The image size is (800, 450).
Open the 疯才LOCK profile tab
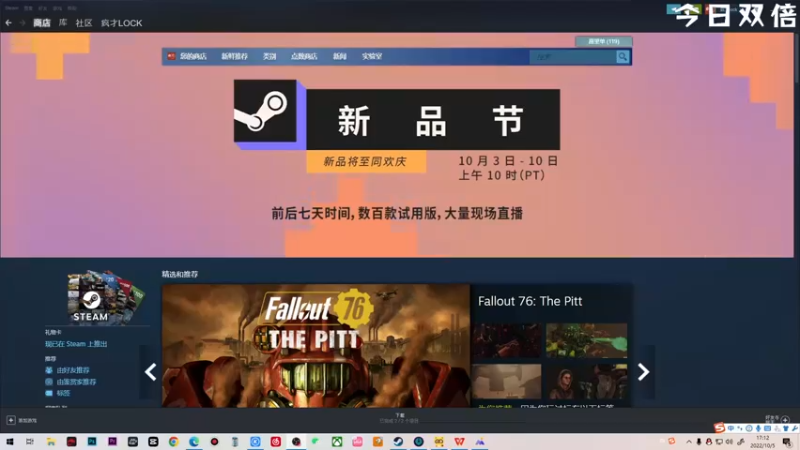pos(121,22)
